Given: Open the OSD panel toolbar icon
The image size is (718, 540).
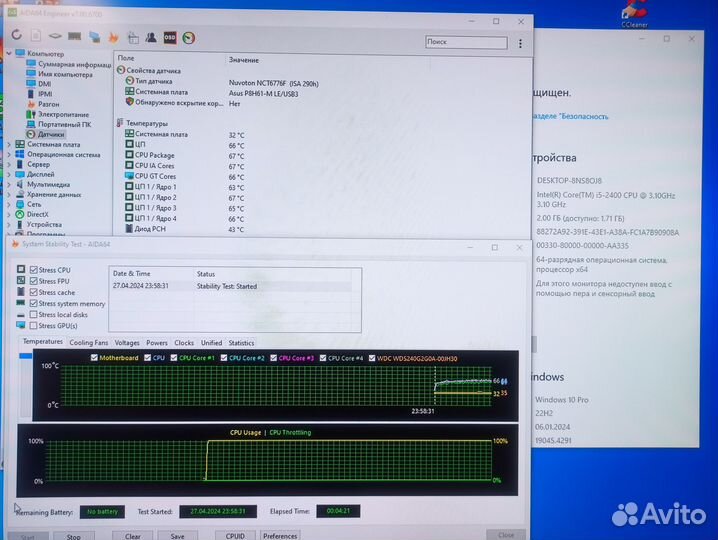Looking at the screenshot, I should 170,38.
